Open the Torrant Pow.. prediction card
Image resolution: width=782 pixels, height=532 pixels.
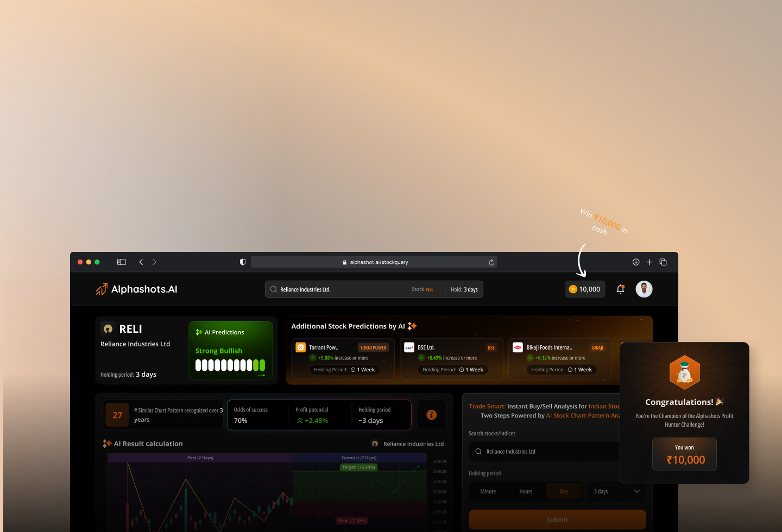click(x=343, y=358)
